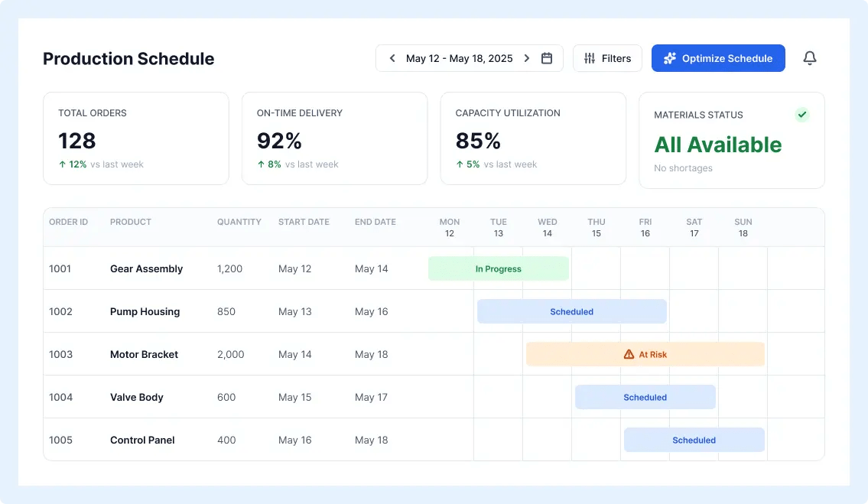Sort by Start Date column header
This screenshot has height=504, width=868.
[304, 222]
